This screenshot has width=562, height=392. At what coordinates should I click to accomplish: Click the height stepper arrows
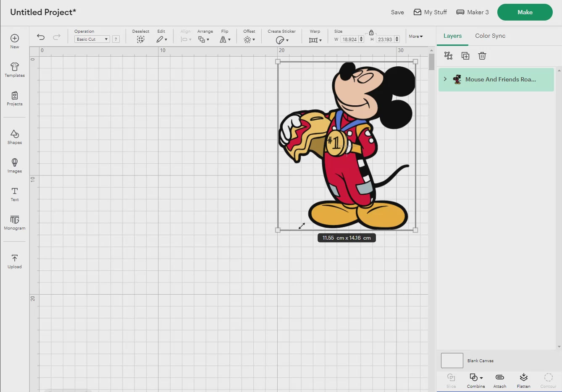click(x=397, y=39)
